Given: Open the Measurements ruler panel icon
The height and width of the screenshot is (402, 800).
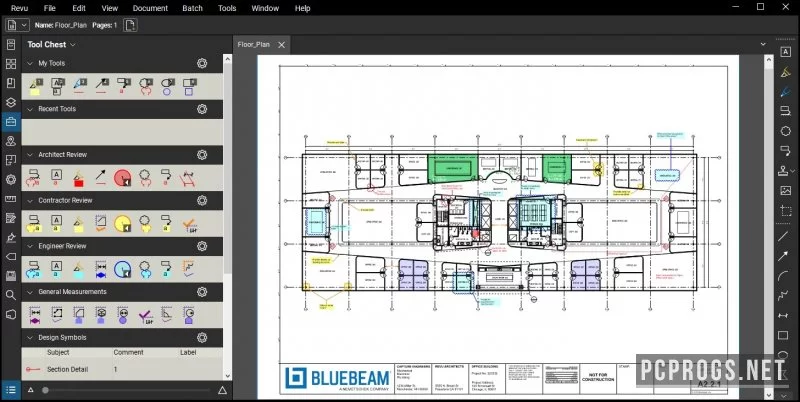Looking at the screenshot, I should click(x=11, y=199).
